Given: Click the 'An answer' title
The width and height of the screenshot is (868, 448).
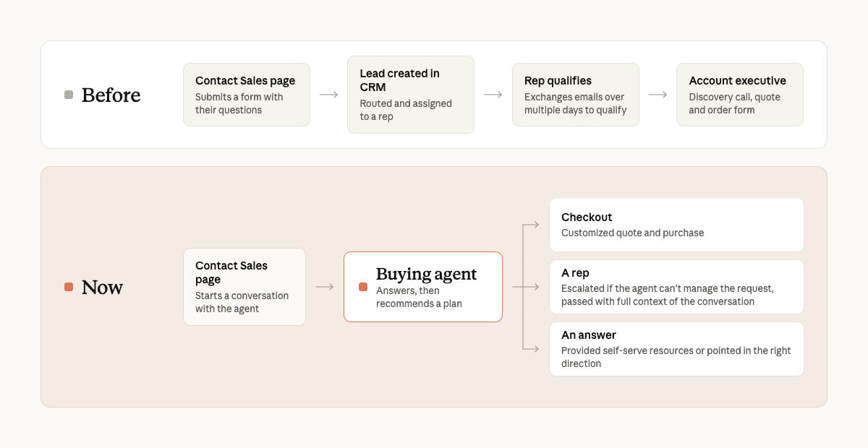Looking at the screenshot, I should 589,335.
